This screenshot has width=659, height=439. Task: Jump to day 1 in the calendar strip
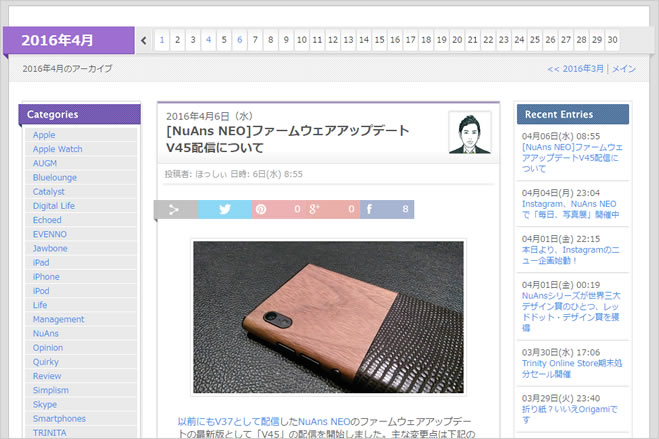162,40
